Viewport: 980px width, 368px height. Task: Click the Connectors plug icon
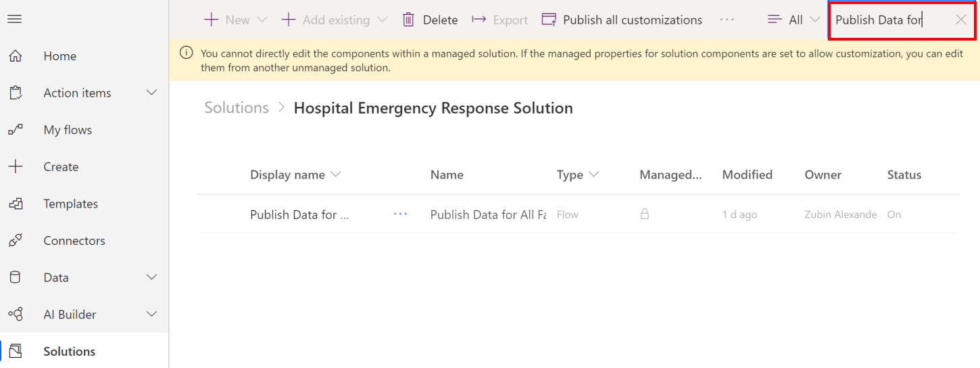pyautogui.click(x=15, y=240)
